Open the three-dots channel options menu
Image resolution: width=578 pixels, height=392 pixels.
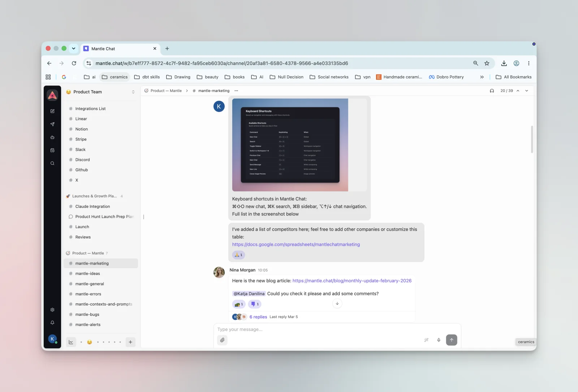pyautogui.click(x=236, y=91)
